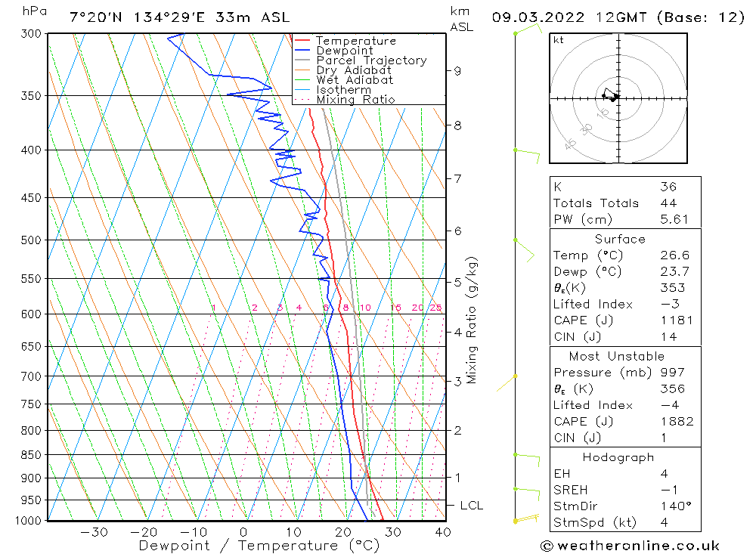The image size is (756, 554).
Task: Click the Pressure (mb) value 997
Action: coord(673,373)
